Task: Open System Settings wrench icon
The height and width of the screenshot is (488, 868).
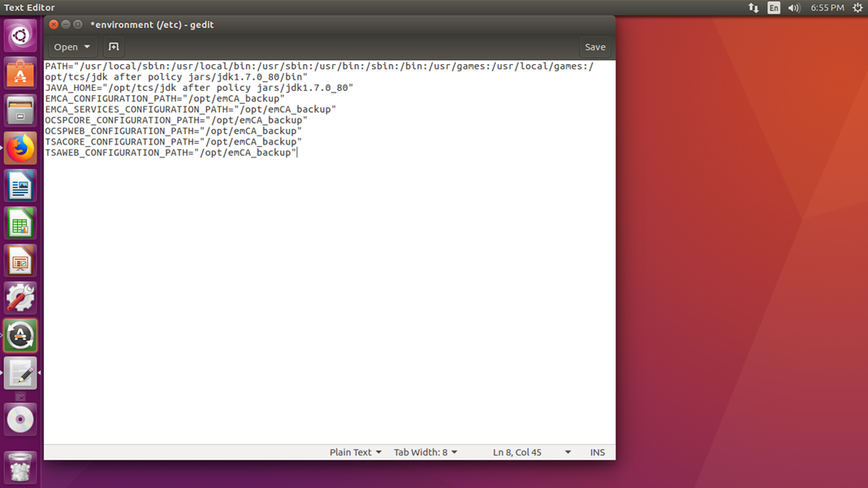Action: pos(20,298)
